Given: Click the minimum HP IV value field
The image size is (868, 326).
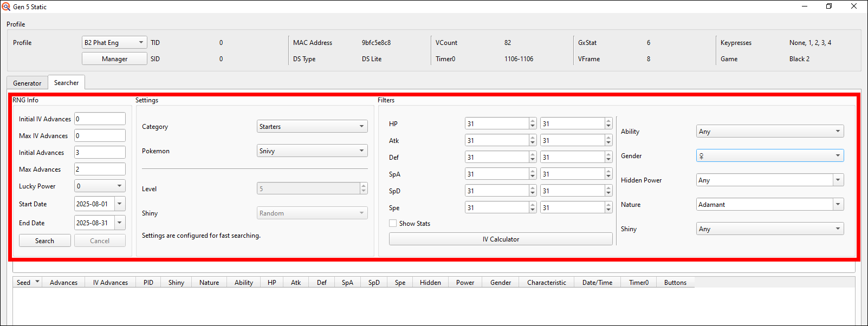Looking at the screenshot, I should click(x=497, y=123).
